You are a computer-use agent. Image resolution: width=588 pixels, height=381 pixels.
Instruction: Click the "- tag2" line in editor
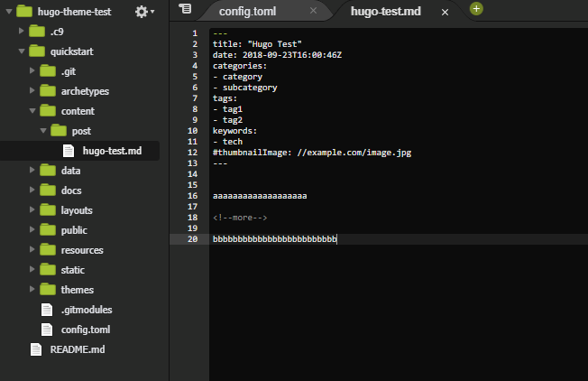pyautogui.click(x=227, y=120)
